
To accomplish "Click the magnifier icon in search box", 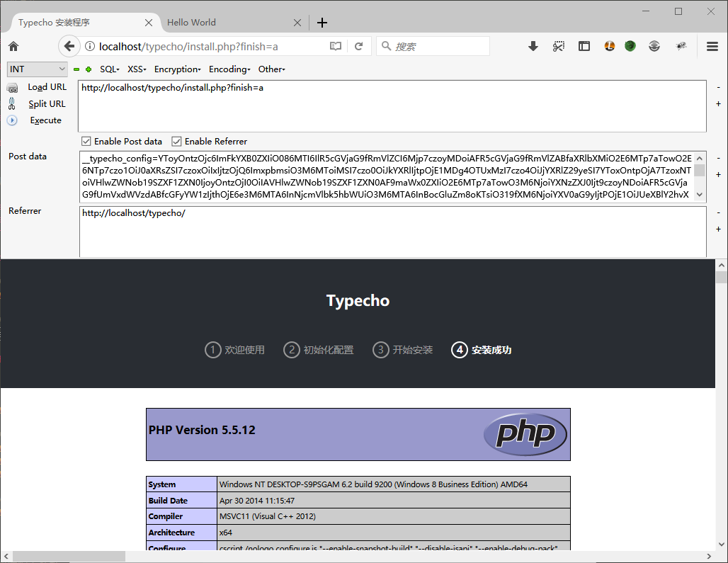I will (x=386, y=46).
